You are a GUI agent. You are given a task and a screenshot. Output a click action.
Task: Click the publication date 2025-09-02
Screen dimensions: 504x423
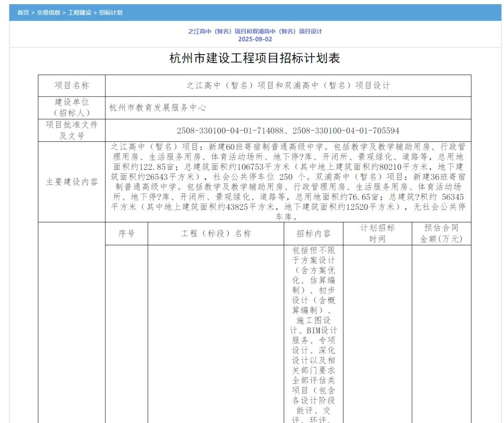(x=255, y=39)
